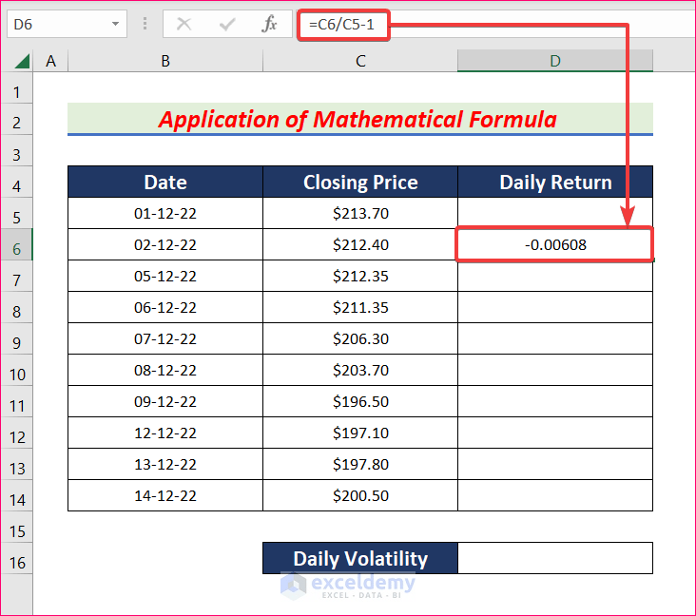Click the Date header cell
The width and height of the screenshot is (696, 616).
pyautogui.click(x=165, y=182)
